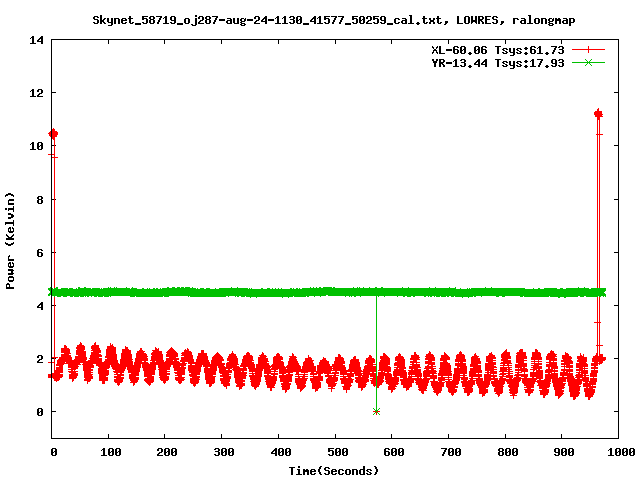This screenshot has width=640, height=480.
Task: Click the red spike peak near time 0
Action: coord(53,133)
